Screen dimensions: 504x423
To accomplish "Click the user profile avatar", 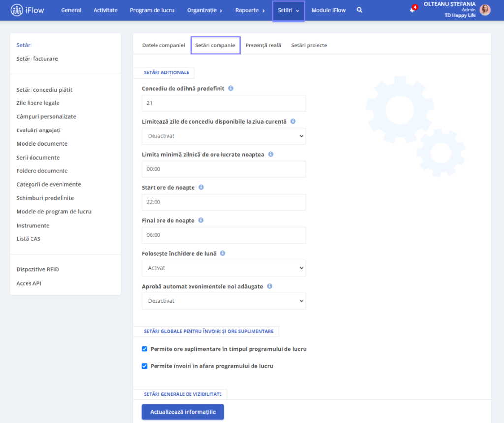I will [485, 10].
